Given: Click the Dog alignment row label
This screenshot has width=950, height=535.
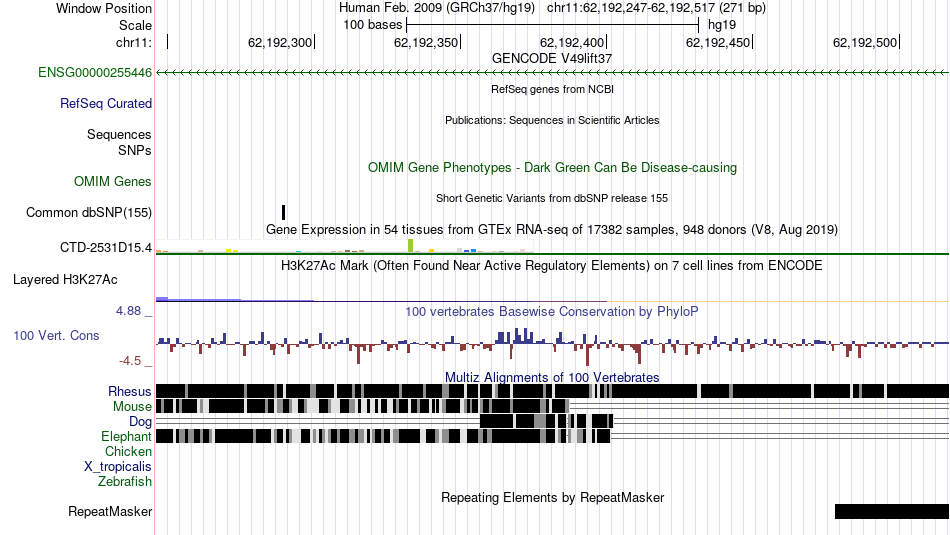Looking at the screenshot, I should 141,422.
